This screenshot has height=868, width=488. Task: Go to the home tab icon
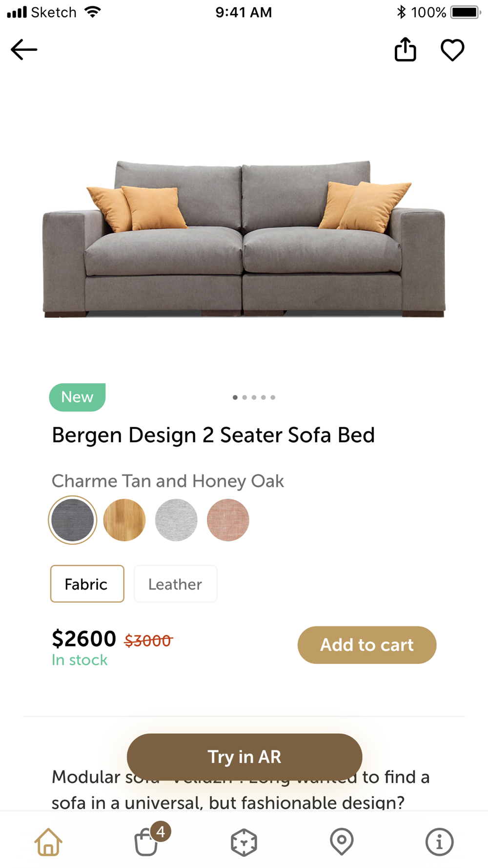48,842
